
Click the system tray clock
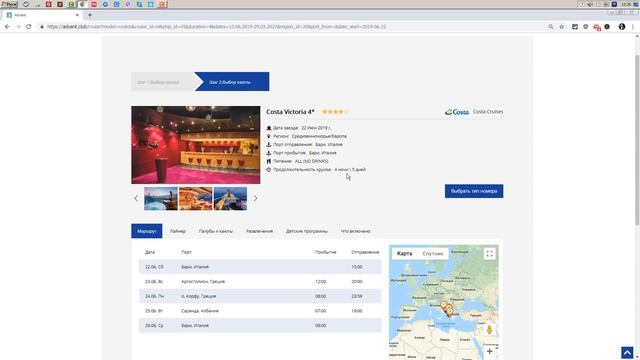[x=626, y=4]
